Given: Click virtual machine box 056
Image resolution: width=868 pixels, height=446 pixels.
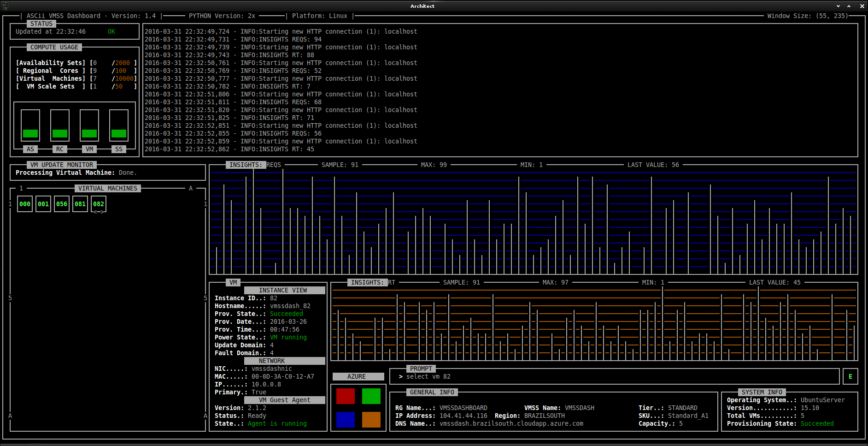Looking at the screenshot, I should [62, 204].
